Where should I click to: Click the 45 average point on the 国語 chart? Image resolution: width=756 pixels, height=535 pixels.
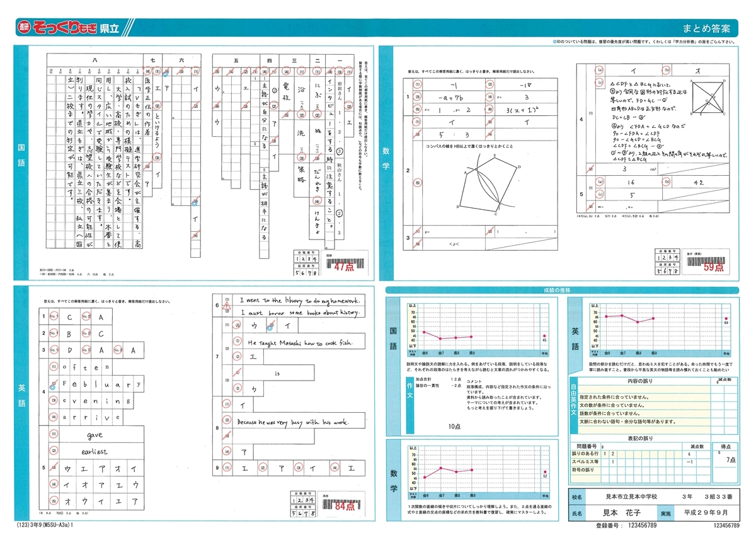coord(544,337)
